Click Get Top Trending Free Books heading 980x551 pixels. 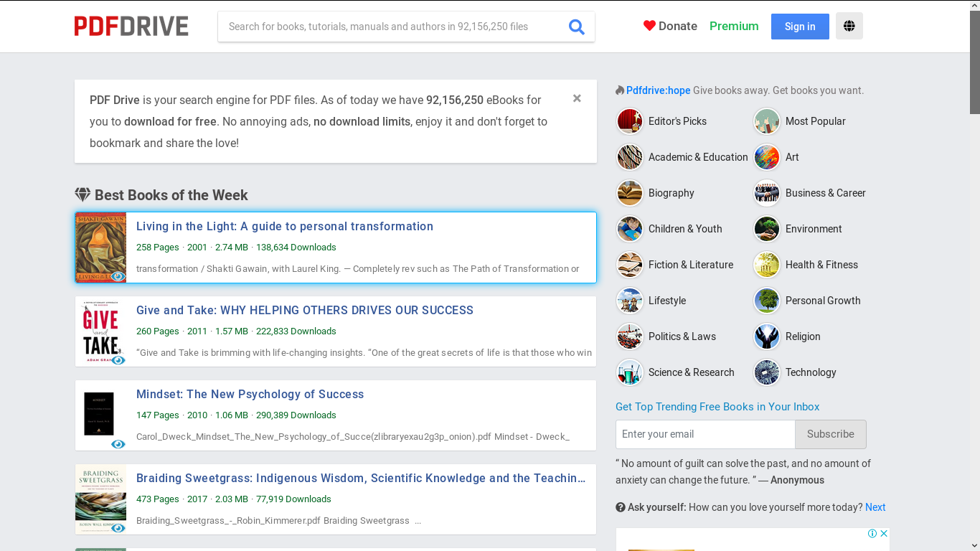pos(717,407)
